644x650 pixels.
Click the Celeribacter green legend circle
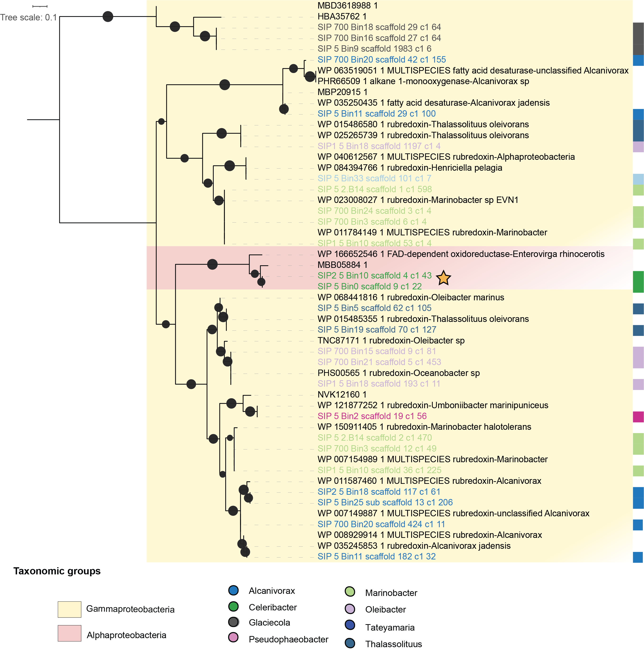click(233, 607)
